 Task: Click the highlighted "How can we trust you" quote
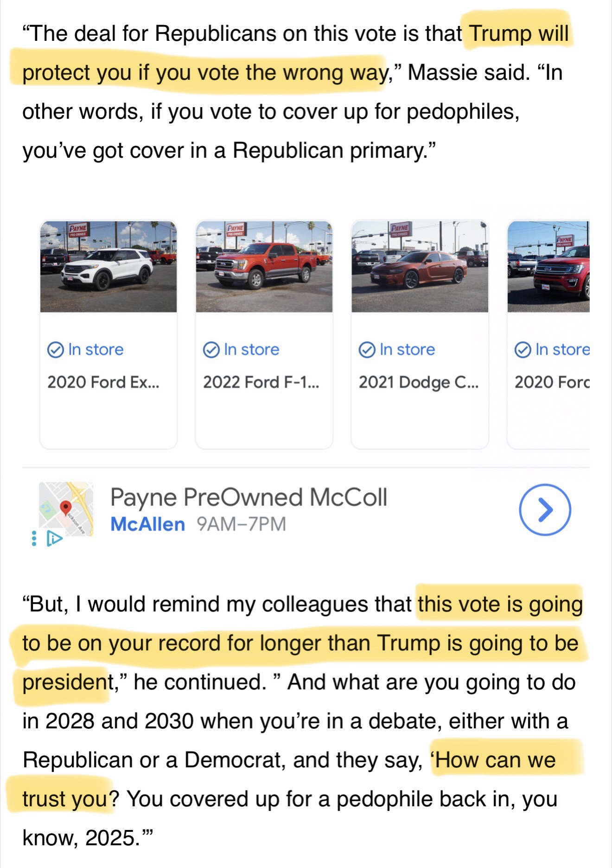tap(493, 760)
